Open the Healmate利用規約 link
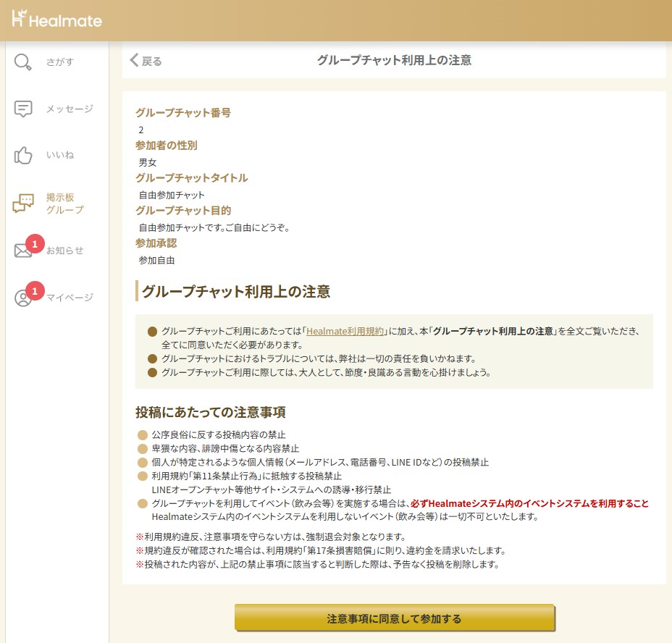The height and width of the screenshot is (643, 672). [345, 331]
